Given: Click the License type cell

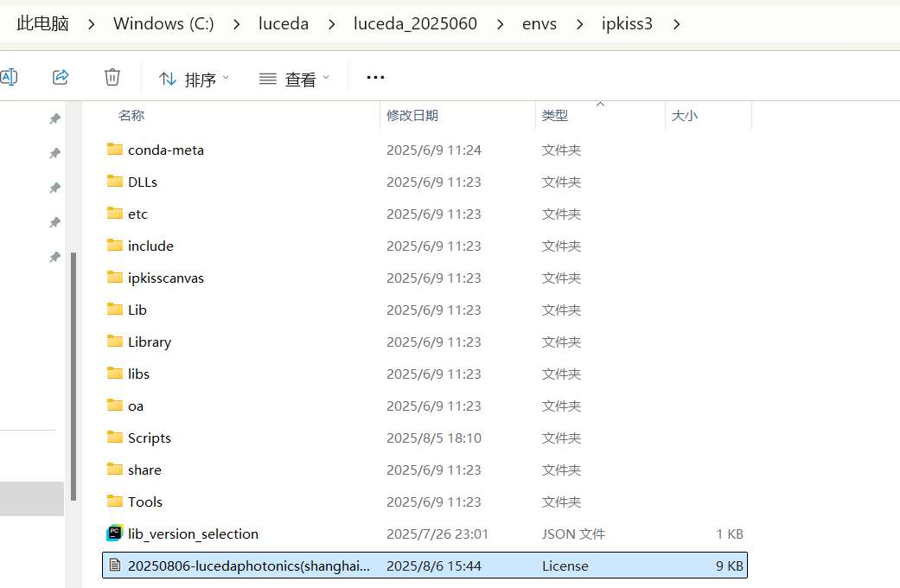Looking at the screenshot, I should coord(565,566).
